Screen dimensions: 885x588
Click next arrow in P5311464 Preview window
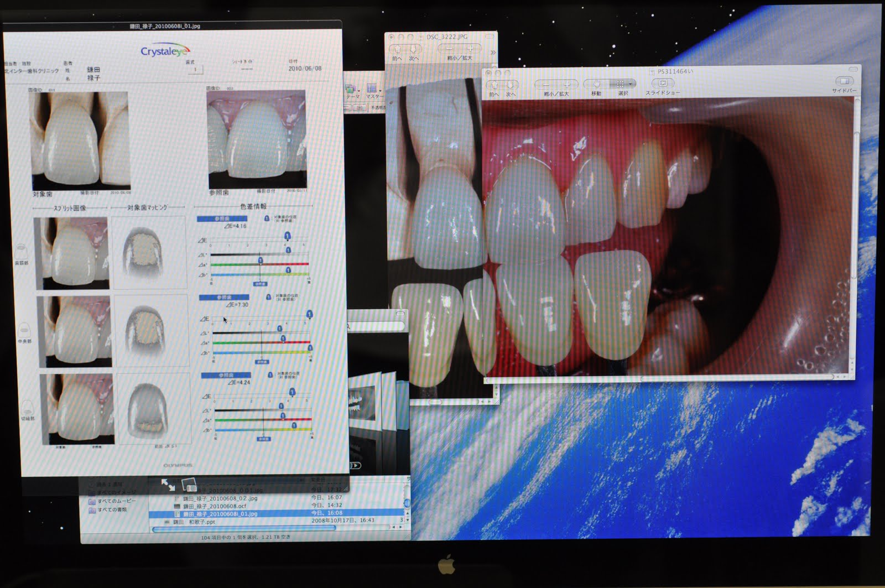pyautogui.click(x=511, y=85)
